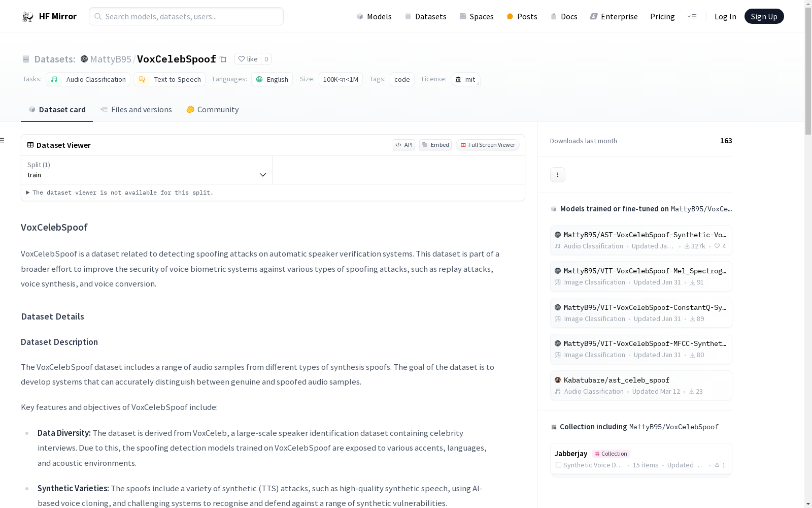Viewport: 812px width, 508px height.
Task: Open the Pricing page link
Action: tap(662, 17)
